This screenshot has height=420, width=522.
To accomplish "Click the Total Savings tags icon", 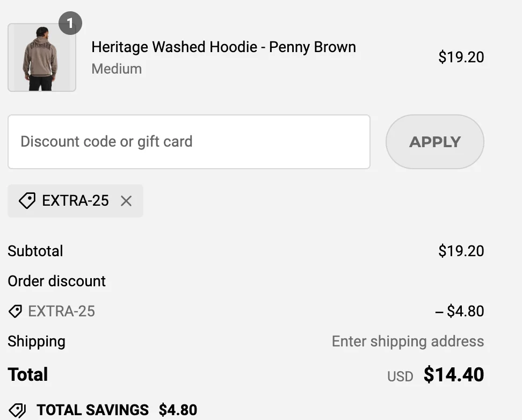I will click(x=17, y=410).
